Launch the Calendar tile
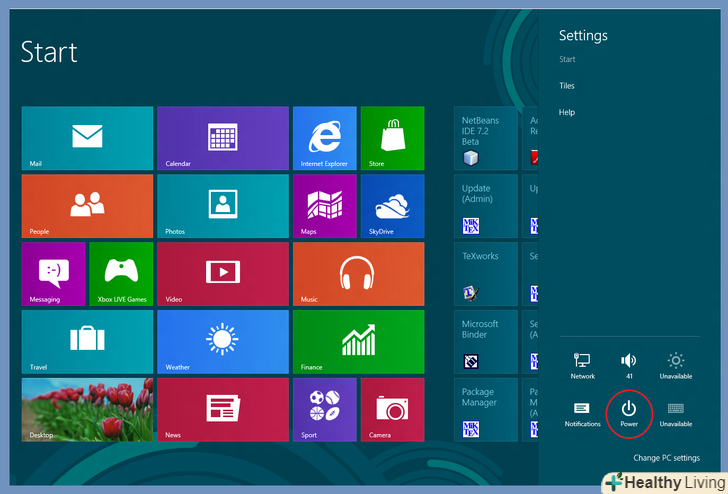Image resolution: width=728 pixels, height=494 pixels. click(x=222, y=138)
